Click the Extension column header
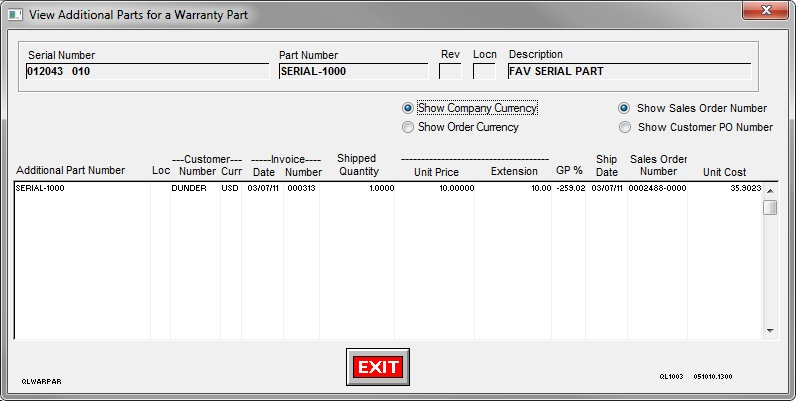 pos(514,171)
